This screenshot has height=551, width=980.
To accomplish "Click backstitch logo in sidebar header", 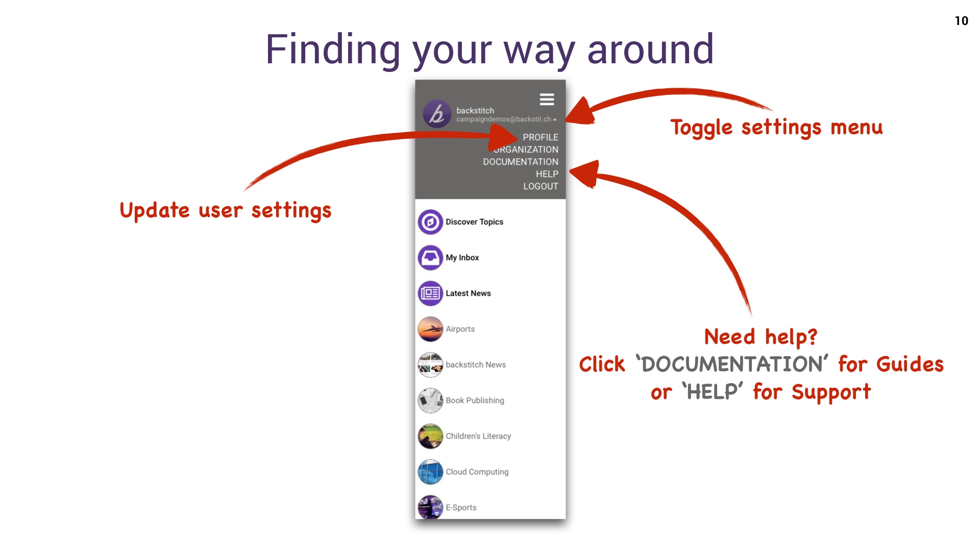I will [436, 114].
